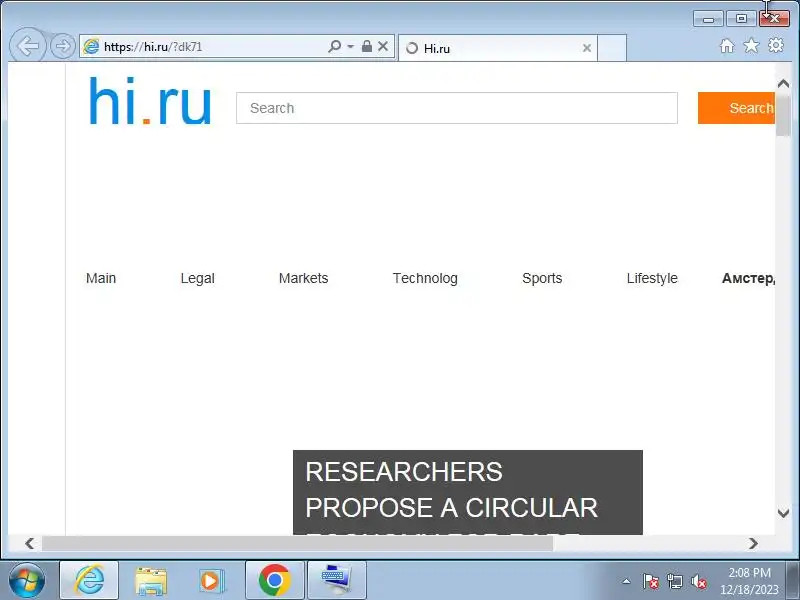This screenshot has width=800, height=600.
Task: Open the Home page icon
Action: pyautogui.click(x=727, y=46)
